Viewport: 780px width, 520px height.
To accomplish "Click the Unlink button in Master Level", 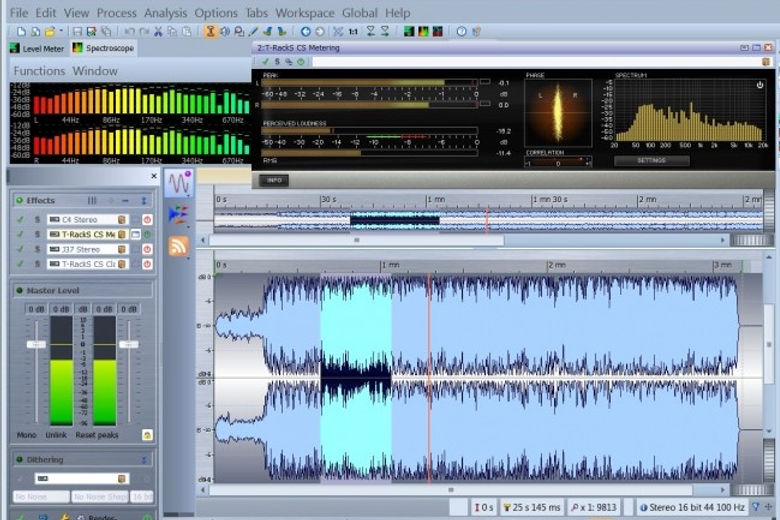I will (x=56, y=435).
